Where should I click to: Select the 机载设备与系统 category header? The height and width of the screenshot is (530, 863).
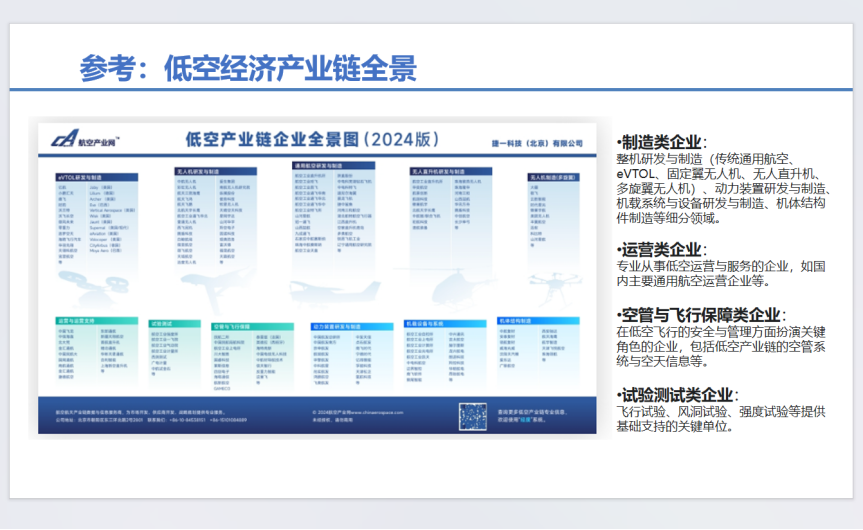[424, 324]
